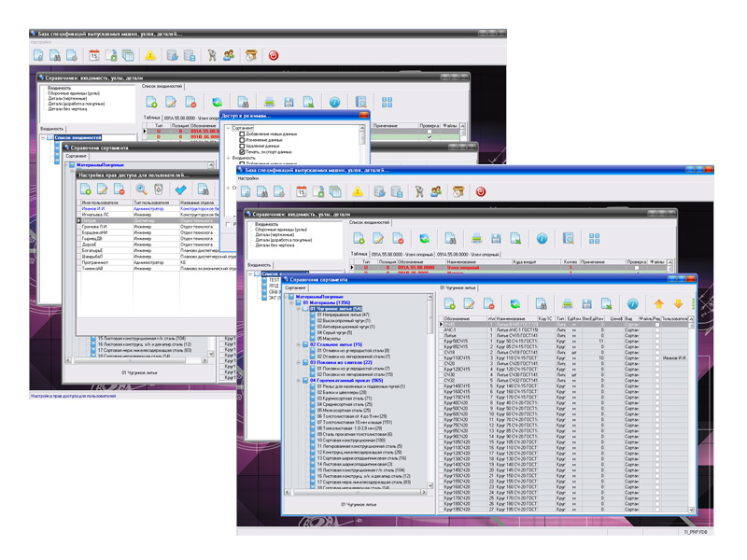Image resolution: width=747 pixels, height=560 pixels.
Task: Click the red power icon in front main toolbar
Action: (x=481, y=191)
